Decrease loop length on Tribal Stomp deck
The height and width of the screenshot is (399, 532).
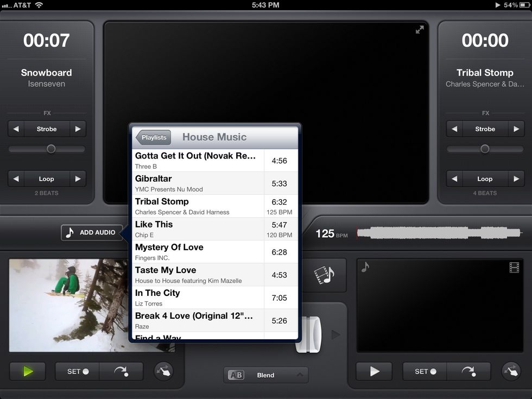[454, 179]
